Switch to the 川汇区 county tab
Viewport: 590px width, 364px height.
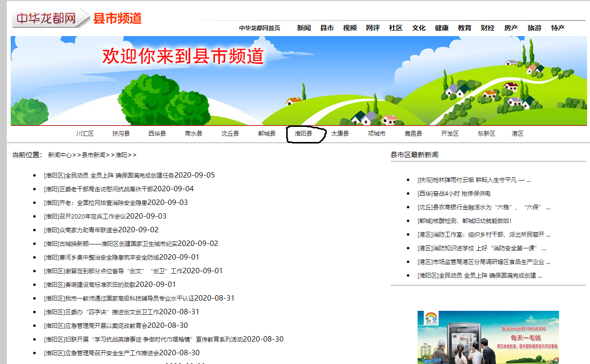point(84,134)
